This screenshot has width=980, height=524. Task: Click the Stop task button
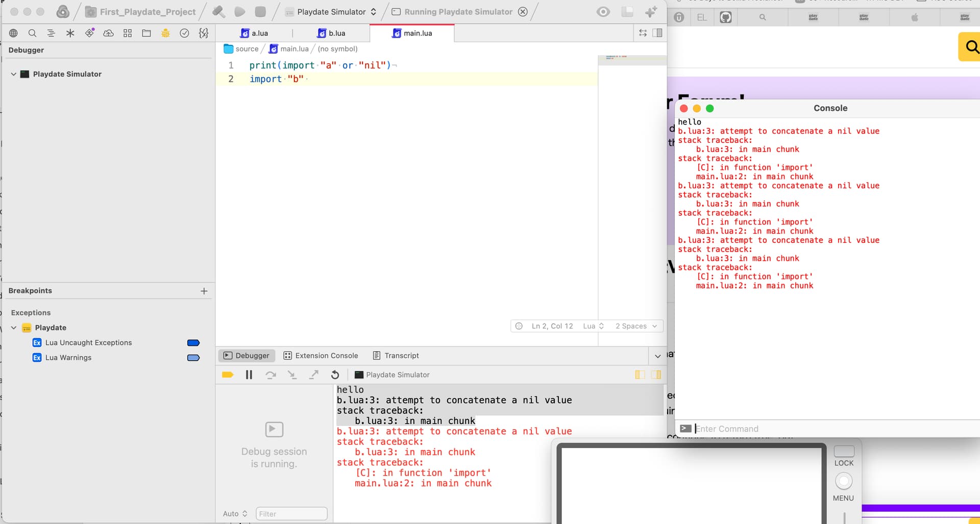[260, 12]
